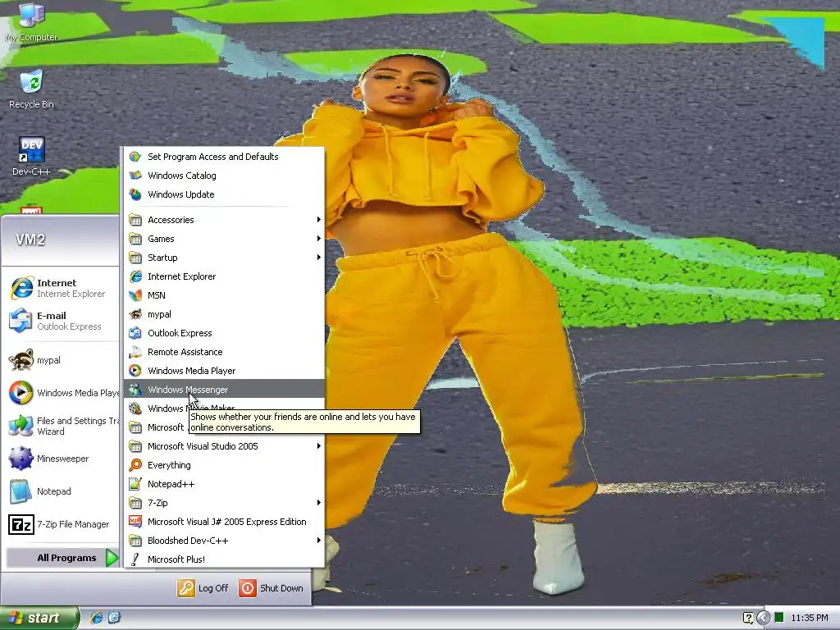
Task: Expand Microsoft Visual Studio 2005 submenu
Action: [224, 446]
